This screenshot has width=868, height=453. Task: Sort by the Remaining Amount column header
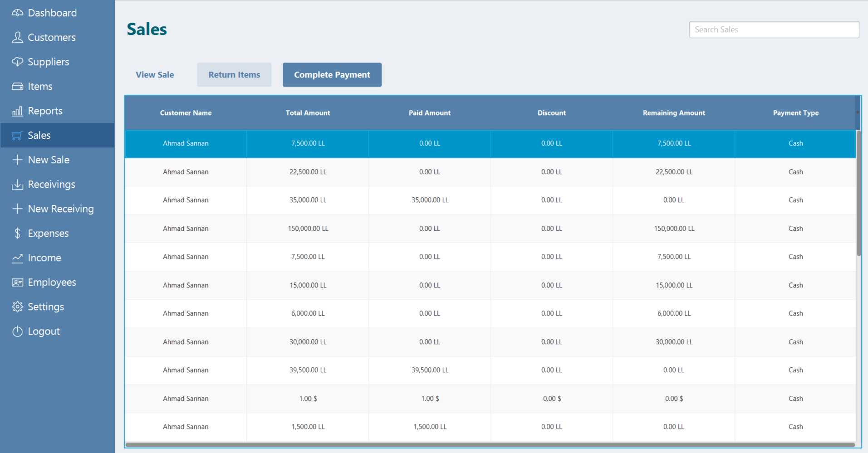pos(673,113)
